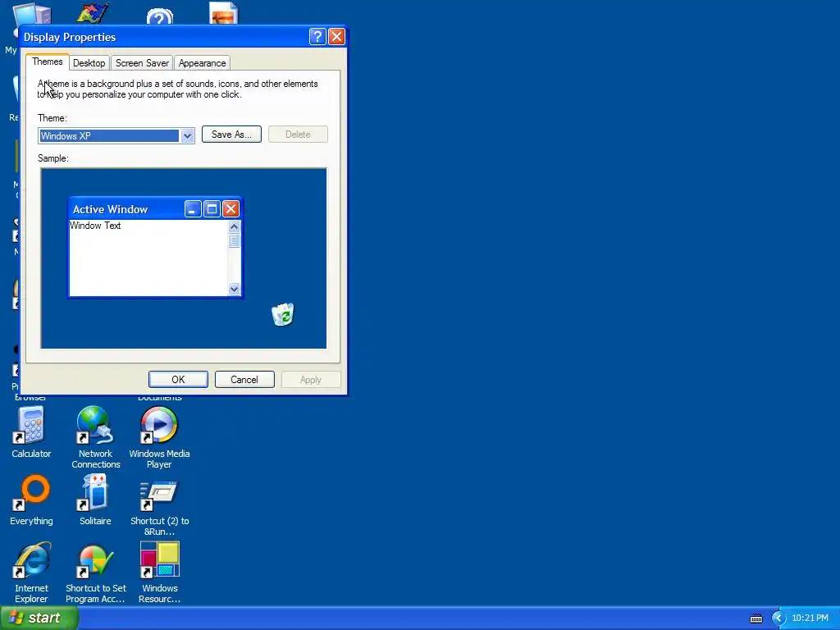840x630 pixels.
Task: Click the Display Properties help question button
Action: 317,36
